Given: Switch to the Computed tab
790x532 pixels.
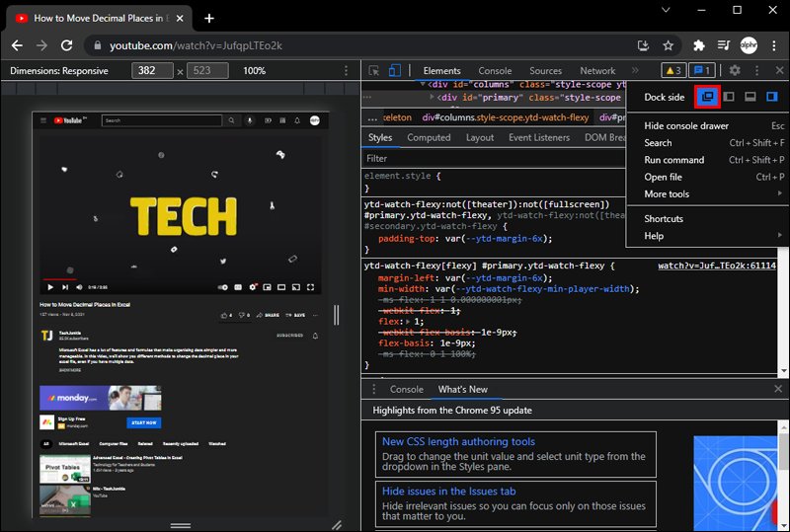Looking at the screenshot, I should click(429, 138).
